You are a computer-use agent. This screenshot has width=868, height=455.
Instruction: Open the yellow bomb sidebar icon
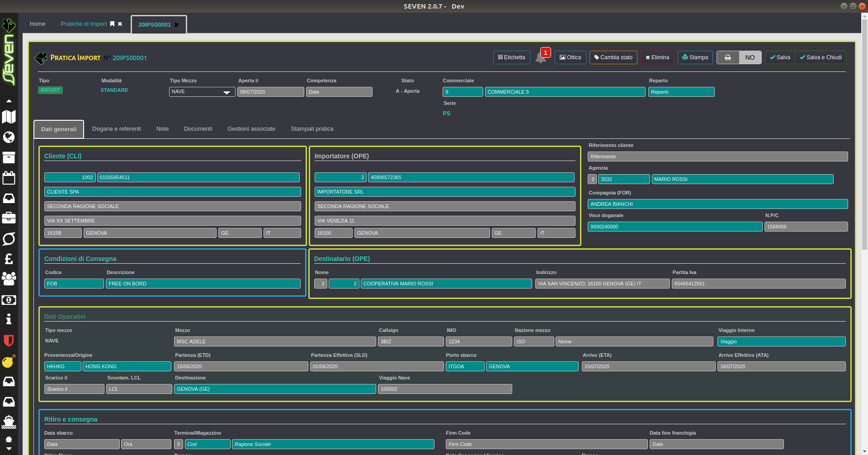click(9, 361)
